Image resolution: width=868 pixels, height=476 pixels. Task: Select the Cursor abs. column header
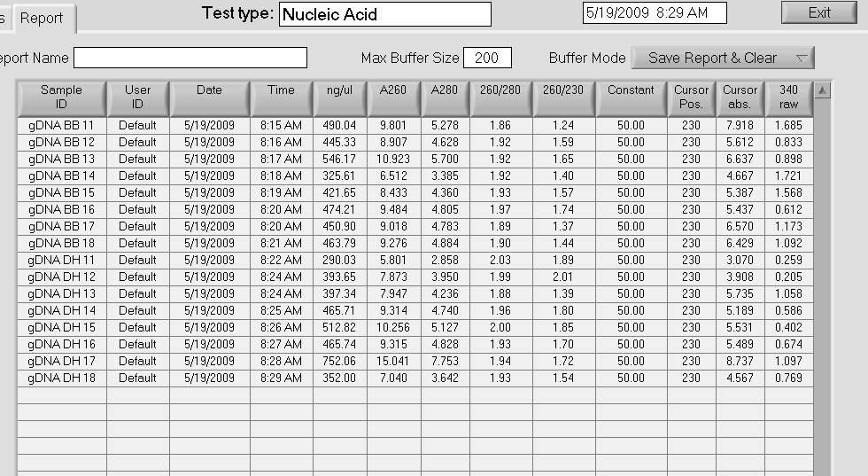coord(740,98)
